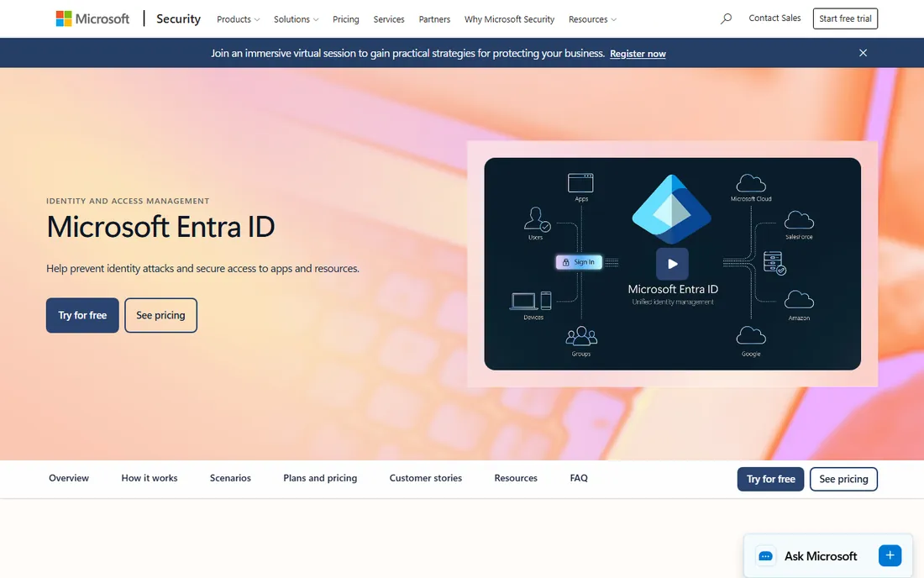924x578 pixels.
Task: Click Ask Microsoft label
Action: 821,556
